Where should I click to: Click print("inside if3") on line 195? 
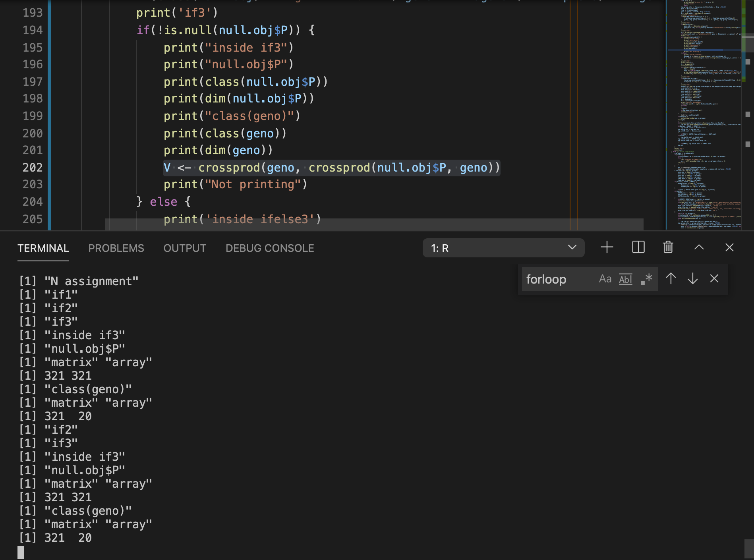pos(228,48)
